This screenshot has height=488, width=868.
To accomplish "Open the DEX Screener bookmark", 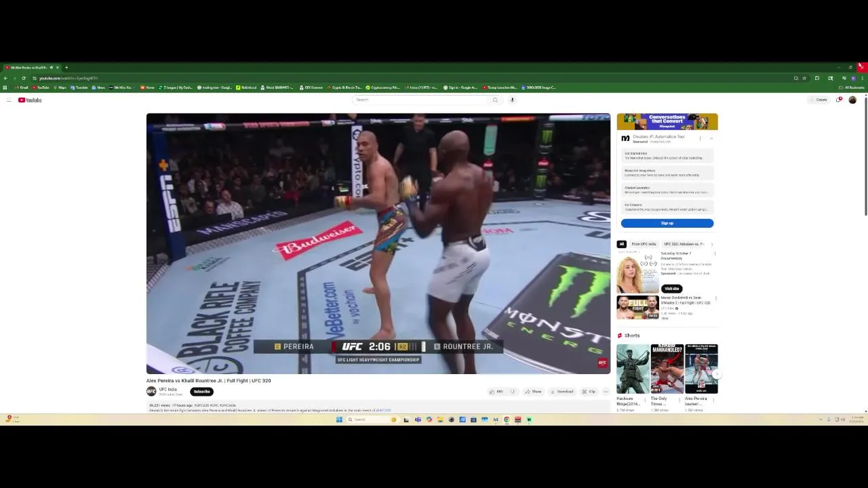I will click(311, 87).
